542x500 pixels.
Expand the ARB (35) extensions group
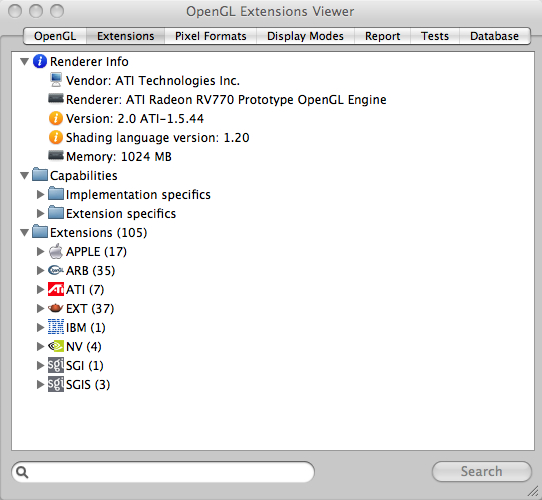pyautogui.click(x=40, y=270)
